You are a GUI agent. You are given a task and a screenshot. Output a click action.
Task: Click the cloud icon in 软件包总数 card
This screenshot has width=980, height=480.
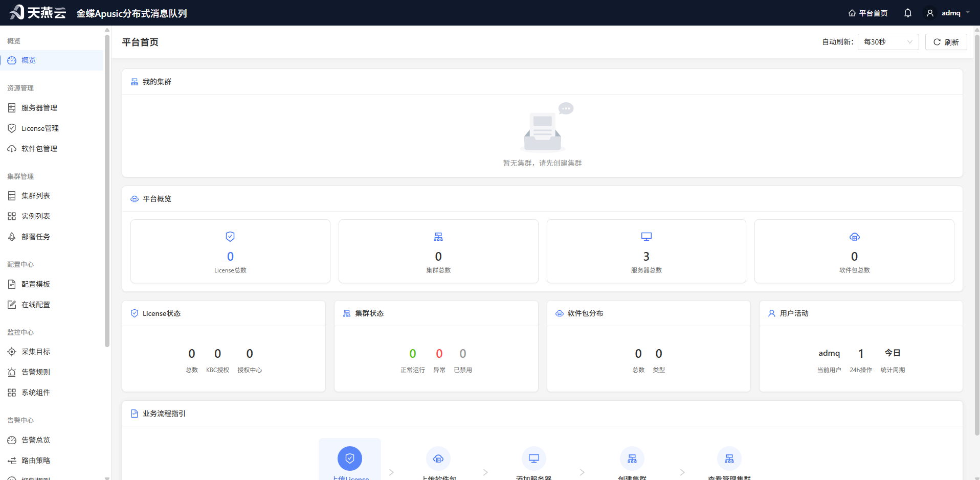[855, 237]
